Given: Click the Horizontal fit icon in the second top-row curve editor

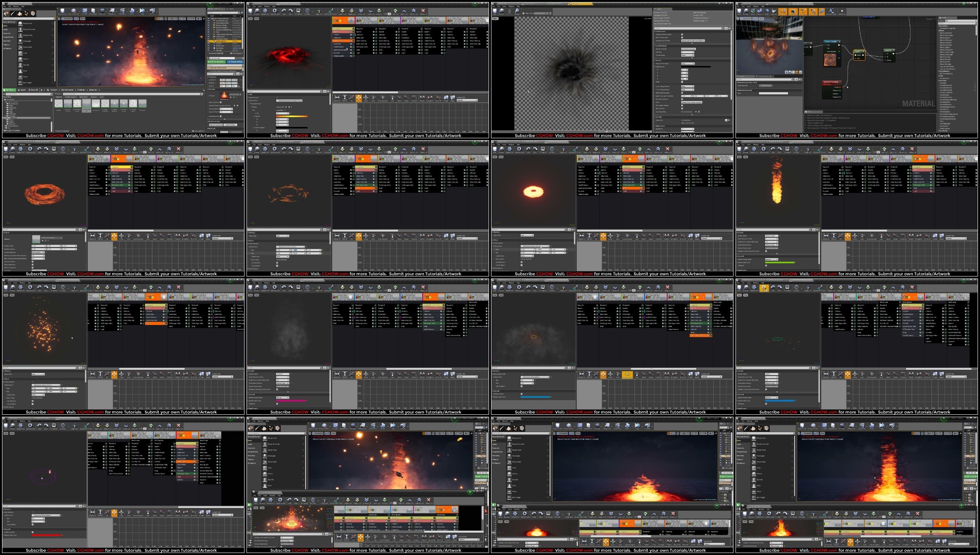Looking at the screenshot, I should pos(337,98).
